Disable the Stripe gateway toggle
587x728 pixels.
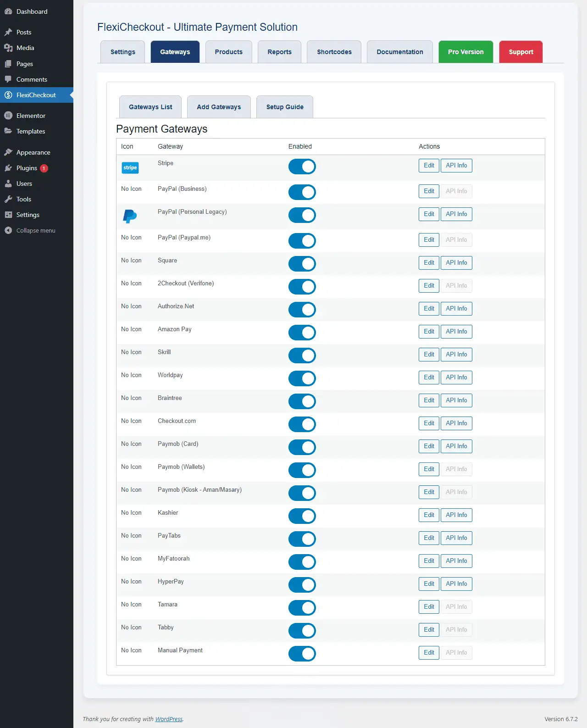point(302,167)
